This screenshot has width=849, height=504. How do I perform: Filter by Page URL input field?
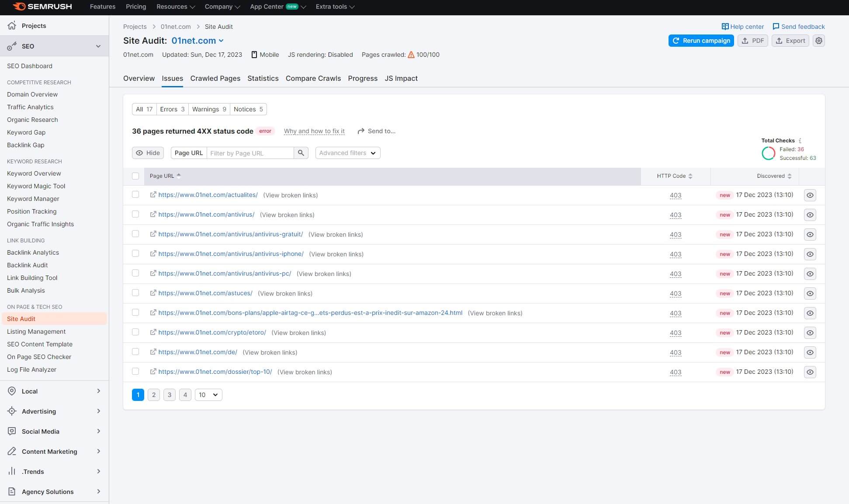251,153
